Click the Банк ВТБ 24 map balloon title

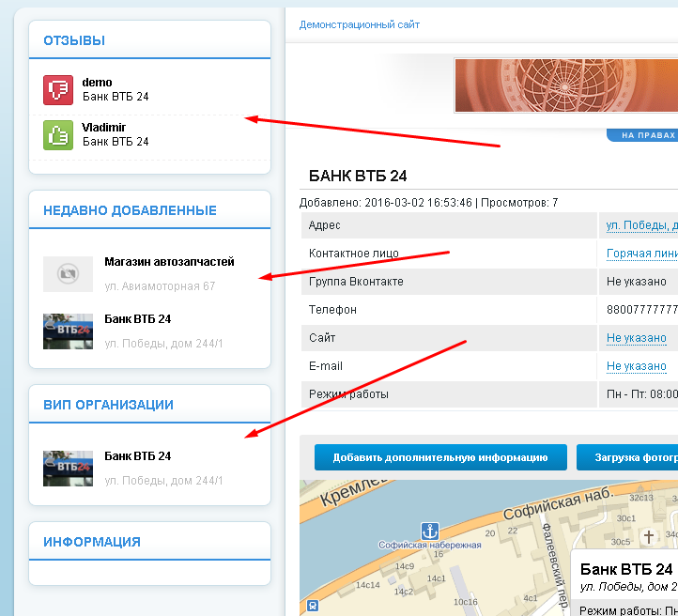pos(626,569)
